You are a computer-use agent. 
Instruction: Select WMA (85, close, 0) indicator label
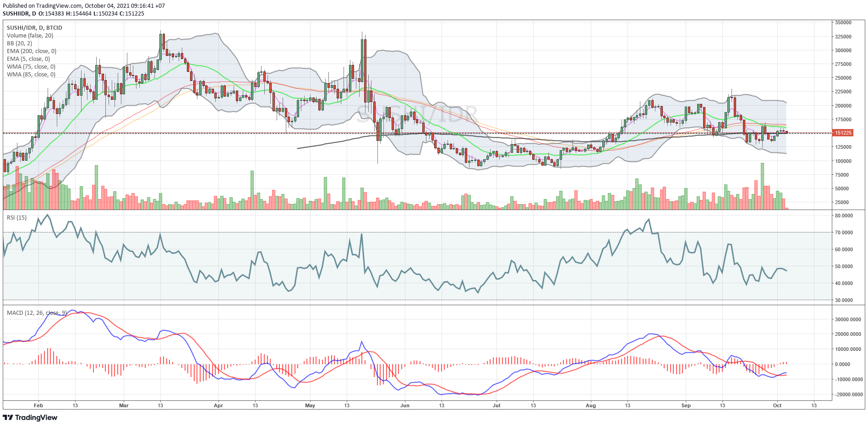[x=31, y=75]
